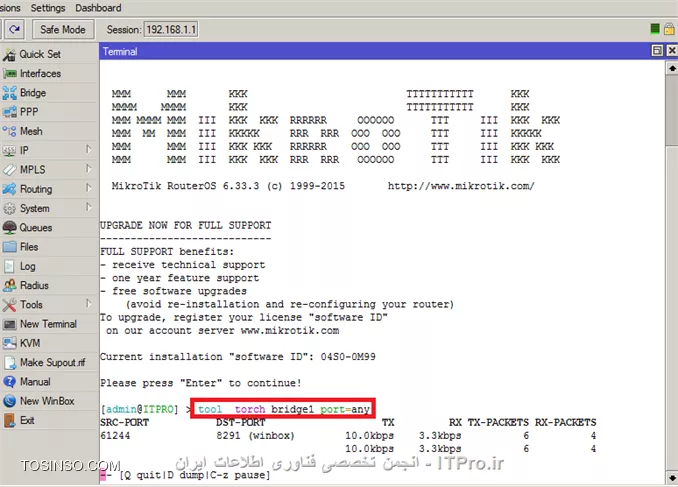Select Bridge menu label

(x=33, y=93)
